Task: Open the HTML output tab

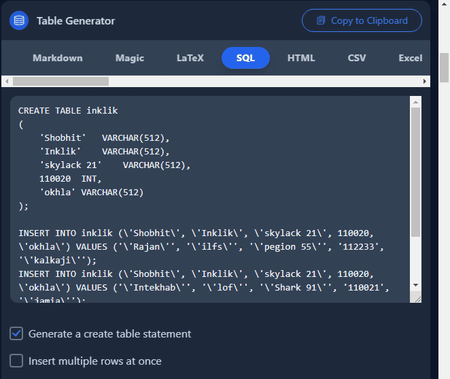Action: (x=301, y=58)
